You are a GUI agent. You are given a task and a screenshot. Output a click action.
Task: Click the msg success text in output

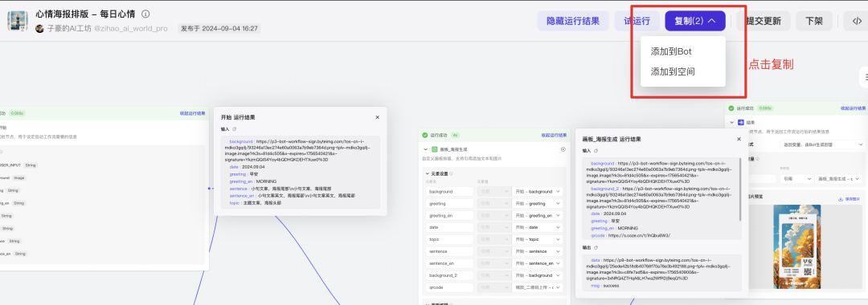coord(611,286)
